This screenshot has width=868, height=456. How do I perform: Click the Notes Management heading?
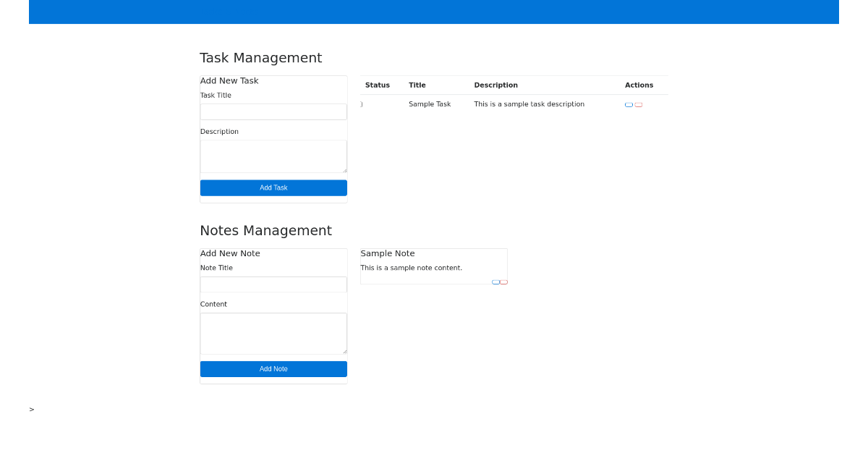coord(266,230)
